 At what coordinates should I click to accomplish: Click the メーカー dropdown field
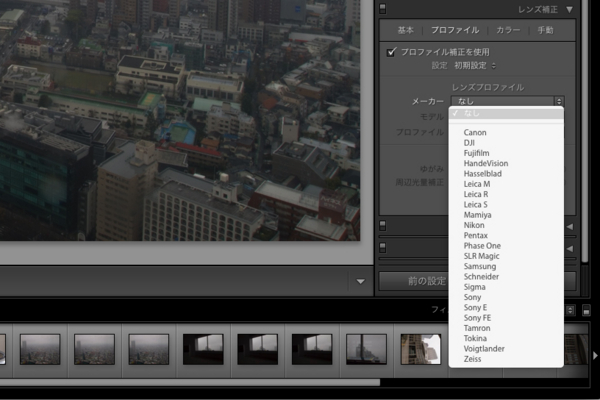pos(507,101)
